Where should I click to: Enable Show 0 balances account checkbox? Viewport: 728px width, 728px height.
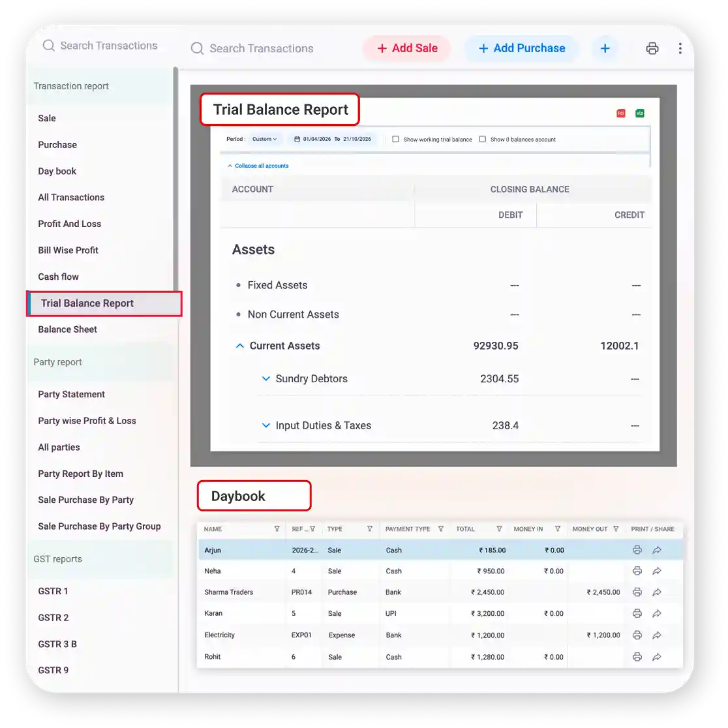pos(482,139)
